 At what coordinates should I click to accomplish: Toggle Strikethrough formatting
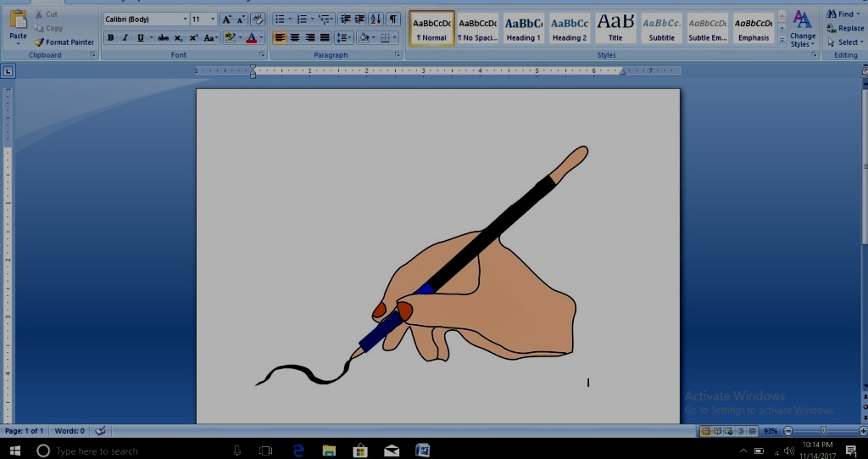pyautogui.click(x=164, y=37)
